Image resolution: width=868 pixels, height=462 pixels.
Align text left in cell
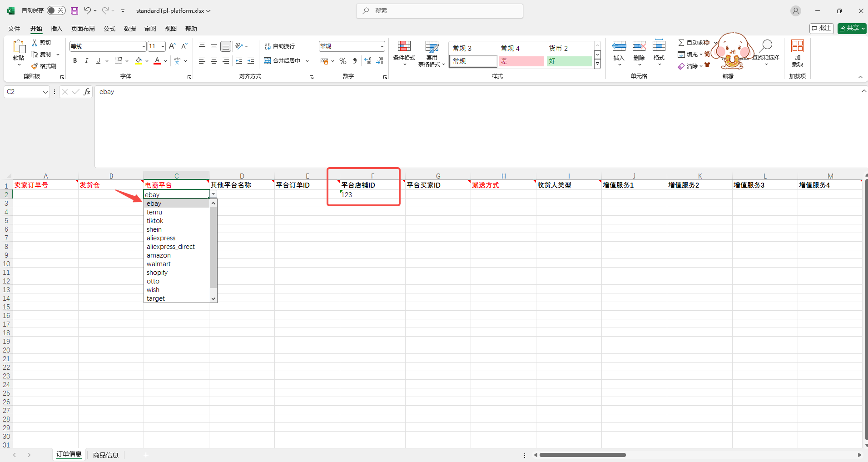coord(202,60)
